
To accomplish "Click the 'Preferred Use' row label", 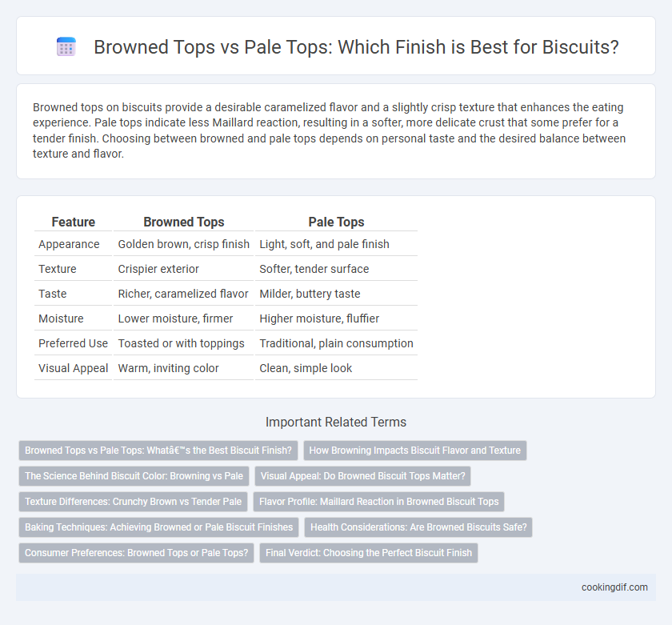I will click(x=73, y=343).
